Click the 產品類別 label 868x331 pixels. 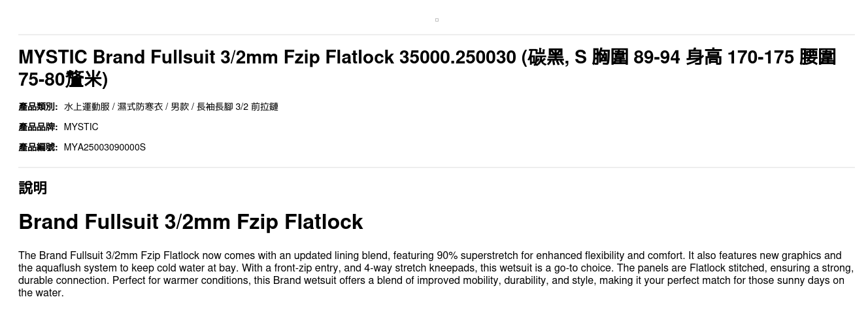[x=38, y=107]
